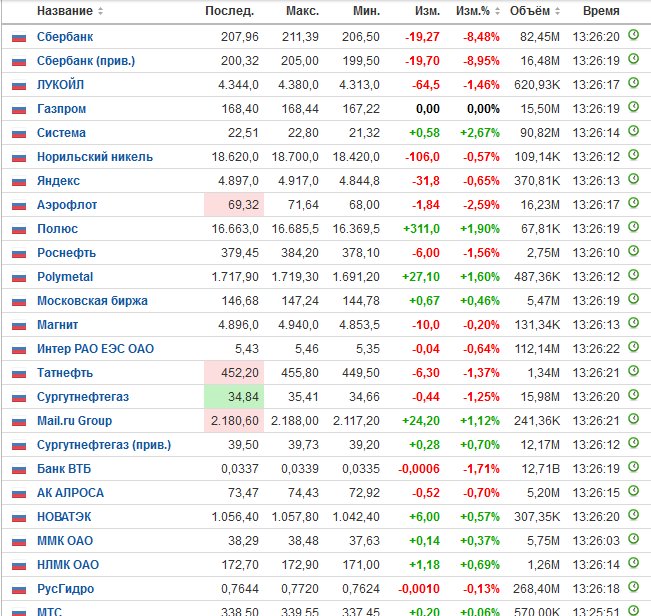Open the Банк ВТБ stock link
Screen dimensions: 651x616
pyautogui.click(x=64, y=469)
